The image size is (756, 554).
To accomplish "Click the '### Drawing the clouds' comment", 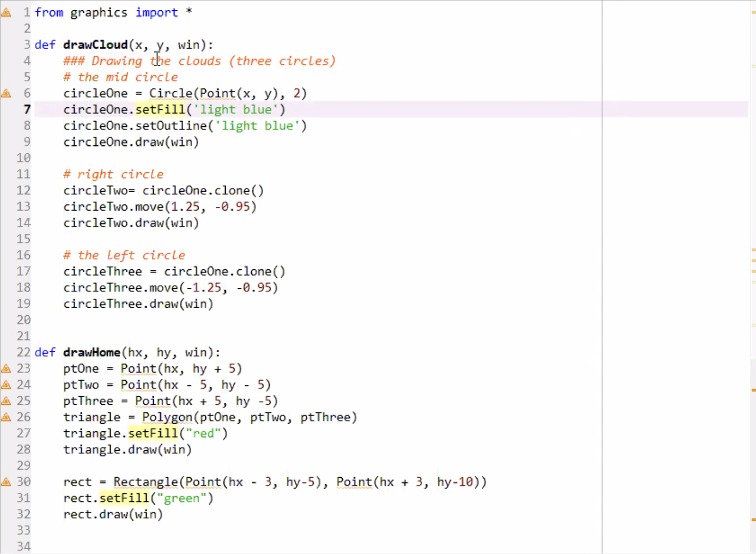I will 199,61.
